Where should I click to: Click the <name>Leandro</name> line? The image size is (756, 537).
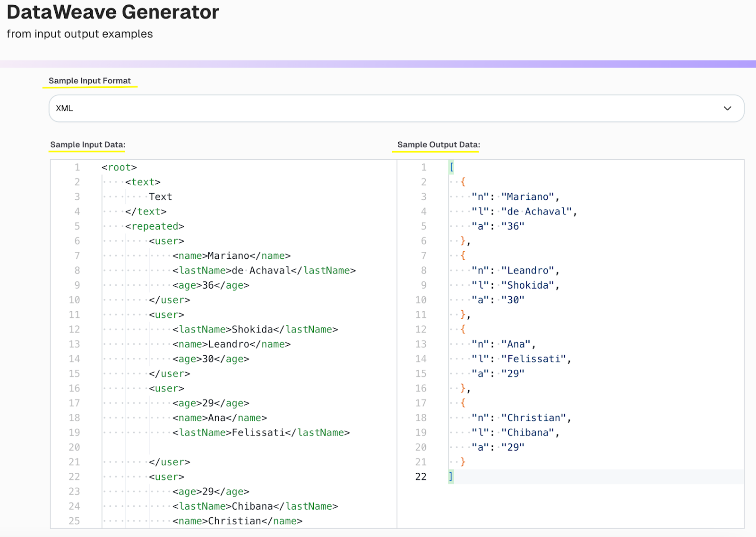coord(232,344)
